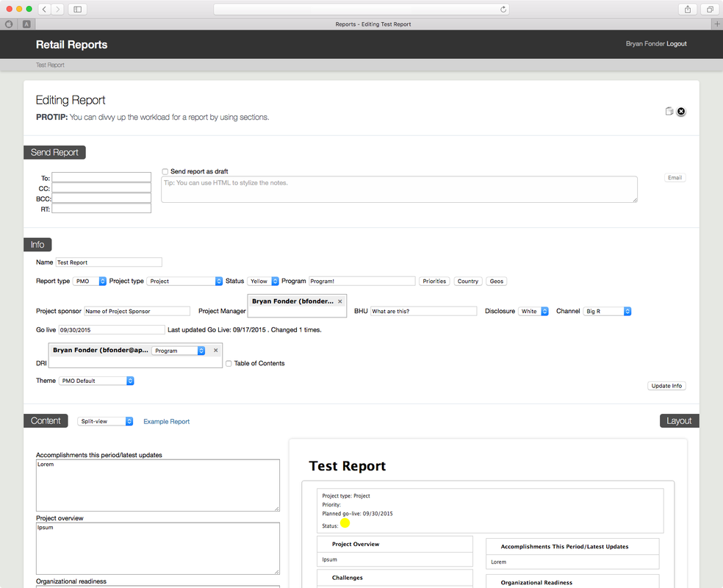Click the Project overview text area
This screenshot has height=588, width=723.
158,548
